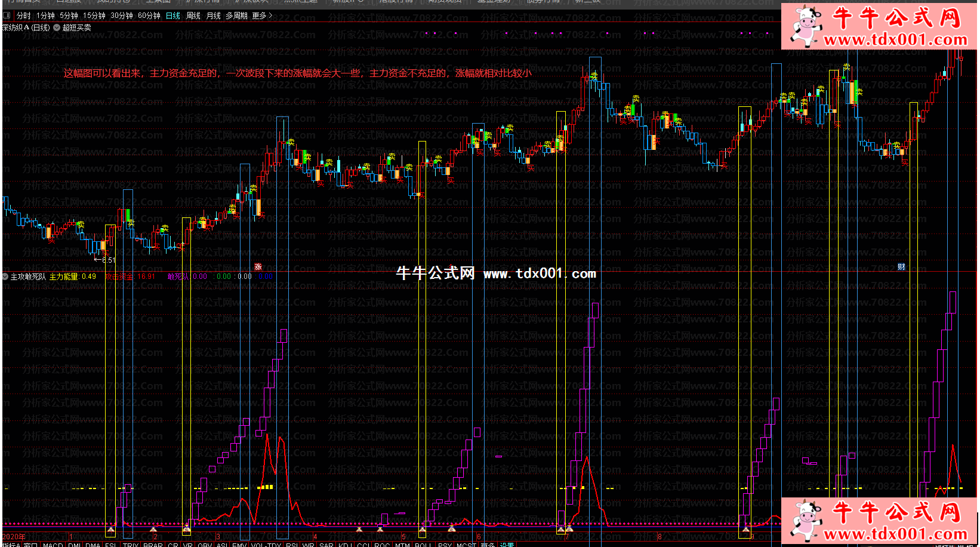980x547 pixels.
Task: Switch sub-chart to PSY indicator
Action: click(x=445, y=544)
